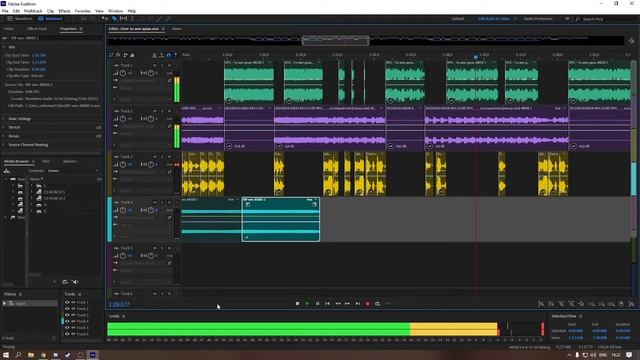
Task: Click Pause in transport controls
Action: click(318, 304)
